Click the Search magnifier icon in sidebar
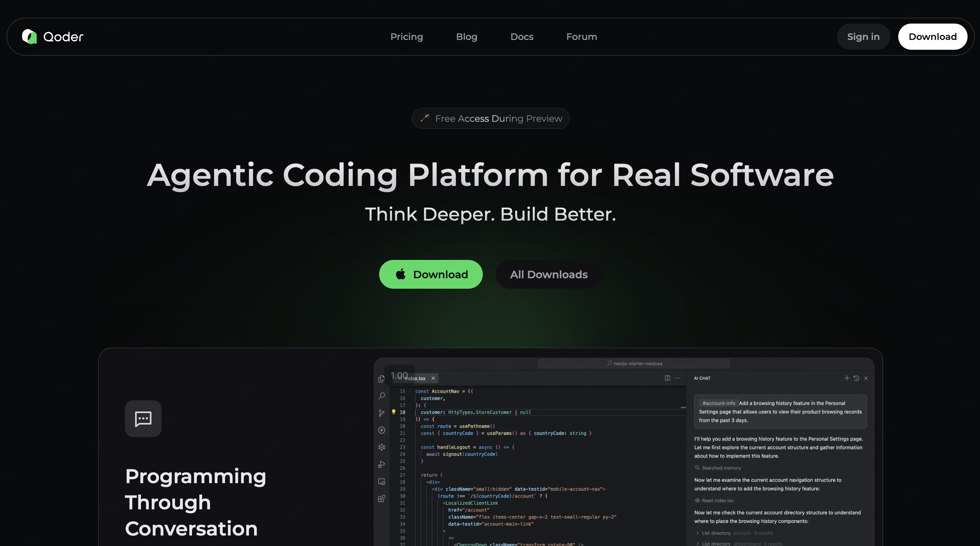This screenshot has width=980, height=546. pyautogui.click(x=382, y=396)
